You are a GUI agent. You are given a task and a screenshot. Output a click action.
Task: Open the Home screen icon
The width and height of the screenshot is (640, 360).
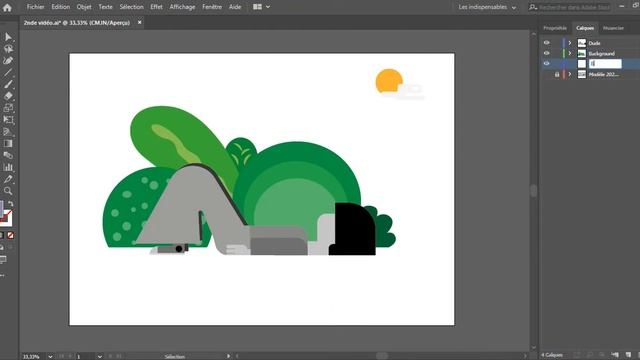pos(7,7)
